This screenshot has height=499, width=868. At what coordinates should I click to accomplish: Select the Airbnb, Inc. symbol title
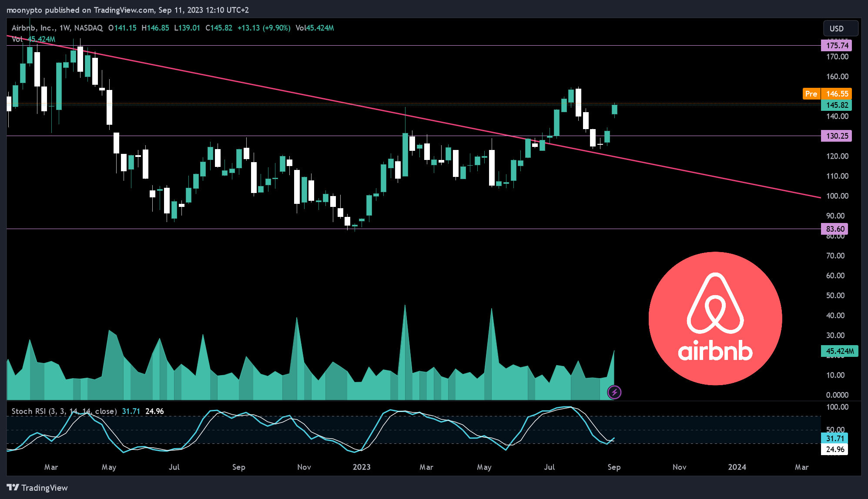click(34, 28)
